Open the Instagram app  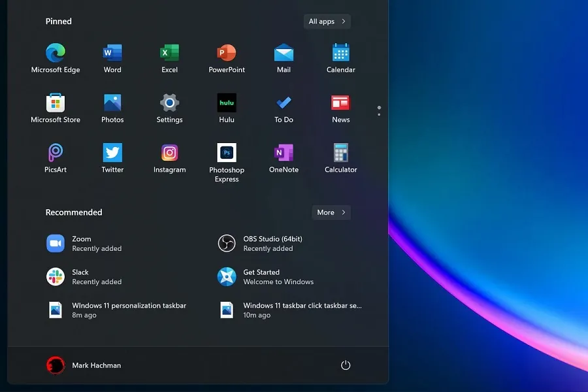point(169,158)
